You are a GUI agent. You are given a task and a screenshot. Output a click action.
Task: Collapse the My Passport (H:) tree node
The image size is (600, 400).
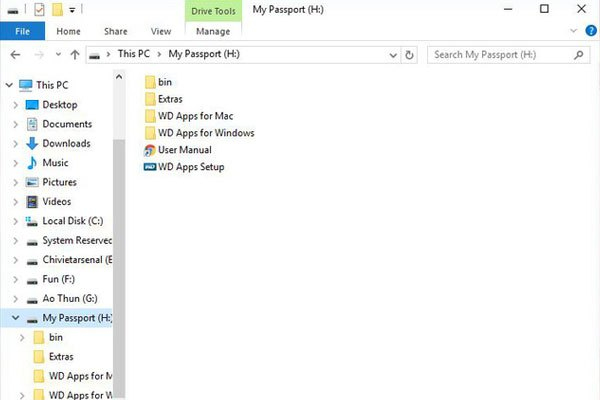point(15,318)
